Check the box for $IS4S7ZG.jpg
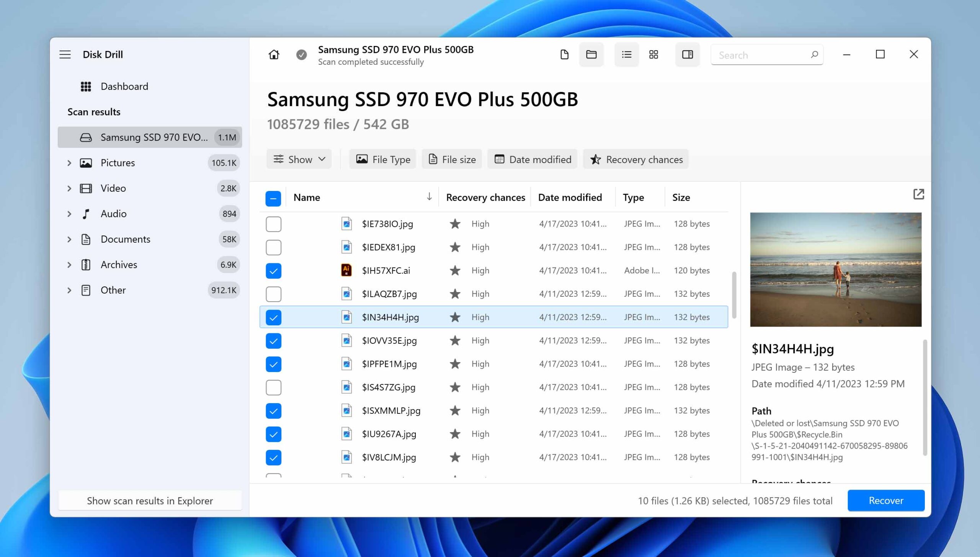The height and width of the screenshot is (557, 980). [273, 387]
